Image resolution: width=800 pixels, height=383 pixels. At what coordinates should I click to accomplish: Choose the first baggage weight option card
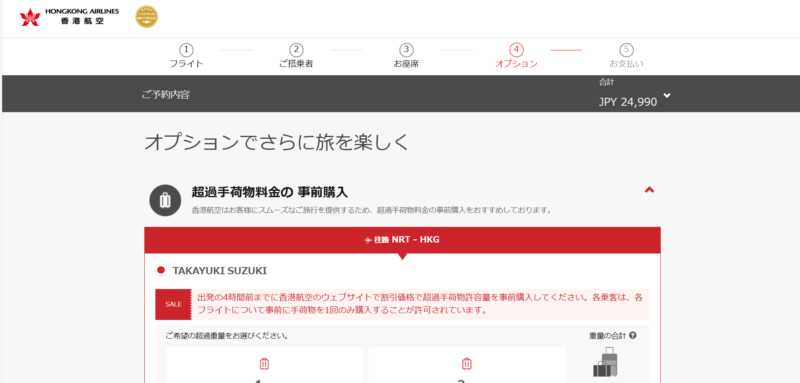264,365
